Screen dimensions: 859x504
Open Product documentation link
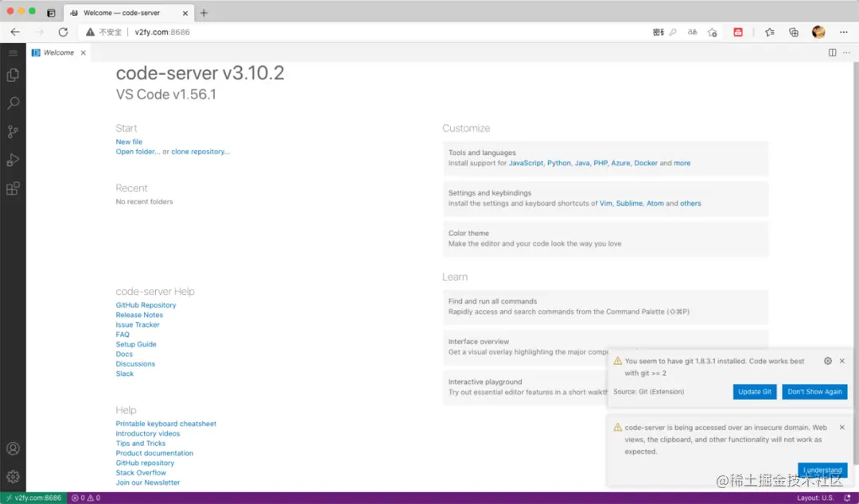pos(154,454)
